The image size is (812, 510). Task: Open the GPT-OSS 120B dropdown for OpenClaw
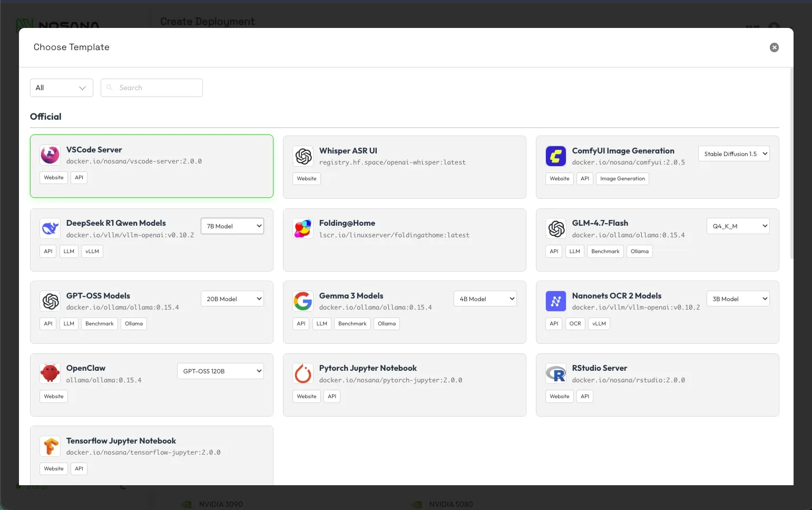(x=220, y=371)
